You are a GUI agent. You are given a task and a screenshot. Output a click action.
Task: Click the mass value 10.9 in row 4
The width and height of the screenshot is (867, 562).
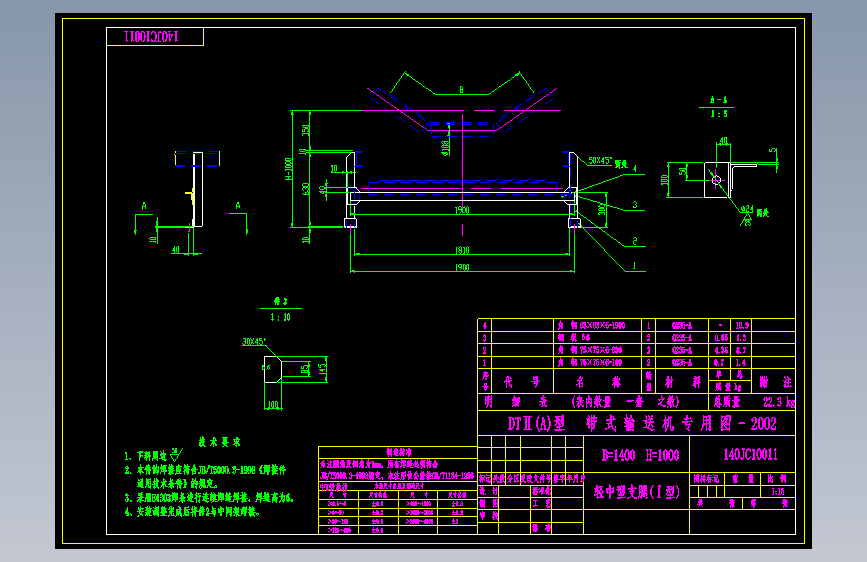[x=742, y=325]
